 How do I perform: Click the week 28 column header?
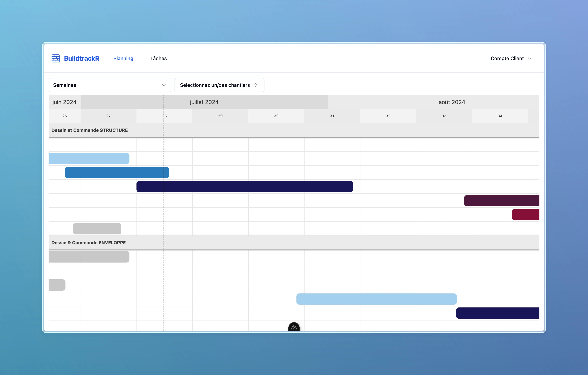coord(164,116)
